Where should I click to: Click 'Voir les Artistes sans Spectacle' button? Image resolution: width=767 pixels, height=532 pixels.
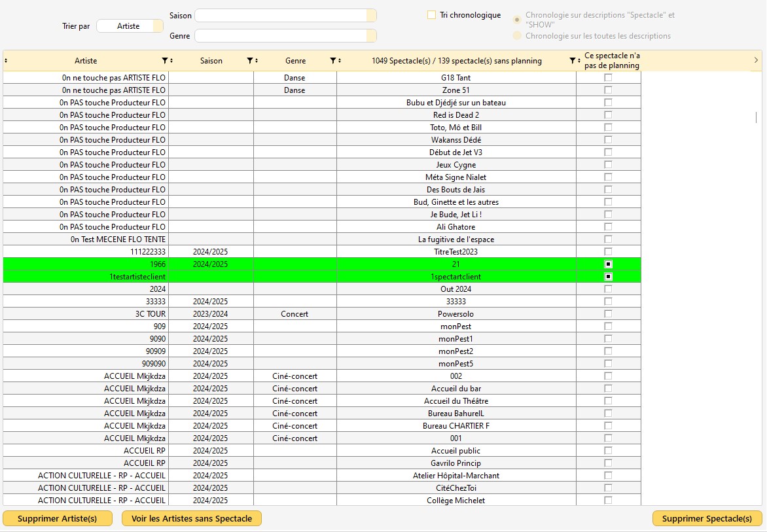coord(191,518)
